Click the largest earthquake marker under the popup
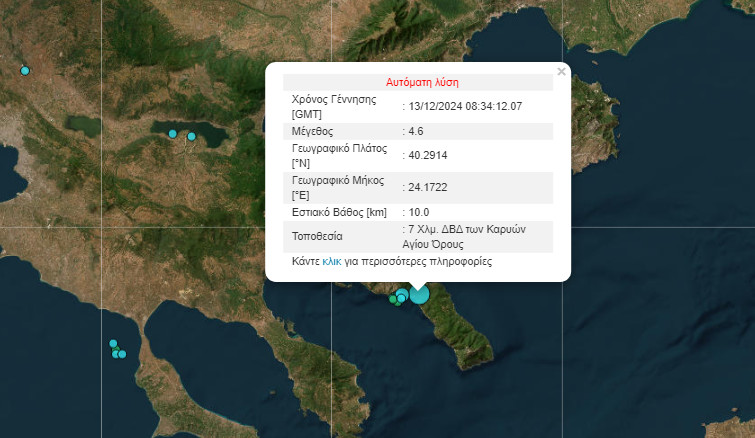Viewport: 755px width, 438px height. tap(418, 293)
